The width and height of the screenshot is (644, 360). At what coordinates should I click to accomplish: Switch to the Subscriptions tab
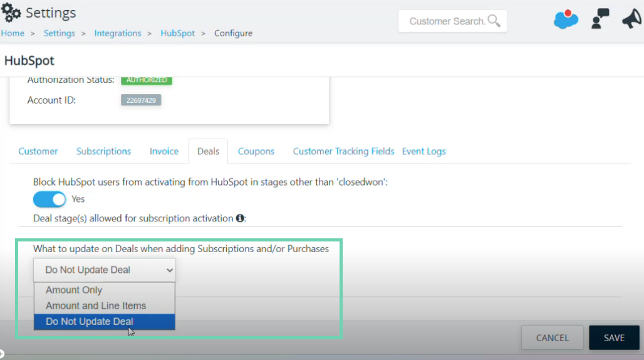pyautogui.click(x=103, y=151)
